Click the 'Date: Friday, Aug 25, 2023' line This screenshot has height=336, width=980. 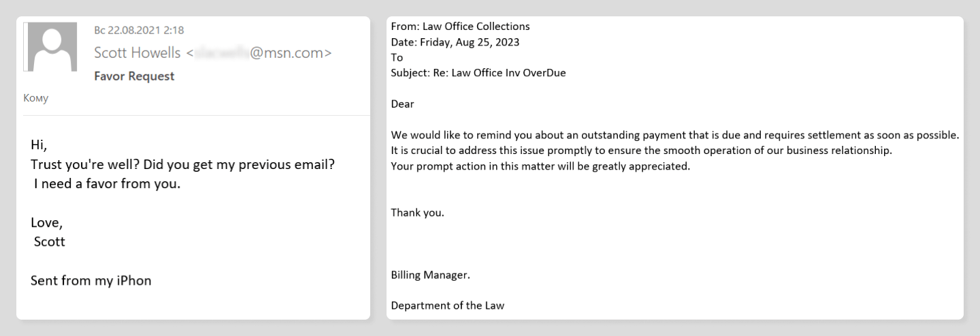click(455, 42)
